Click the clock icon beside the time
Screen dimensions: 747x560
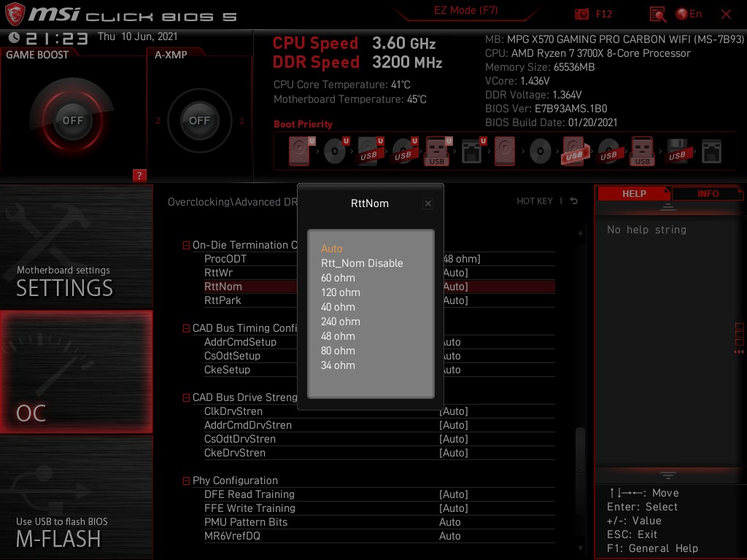[14, 37]
